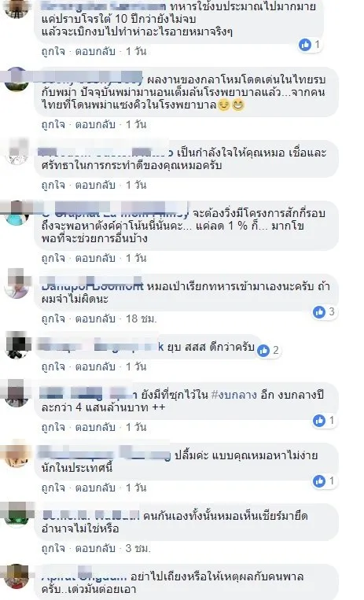Click the like reaction icon on the top comment
This screenshot has height=600, width=364.
pyautogui.click(x=305, y=45)
